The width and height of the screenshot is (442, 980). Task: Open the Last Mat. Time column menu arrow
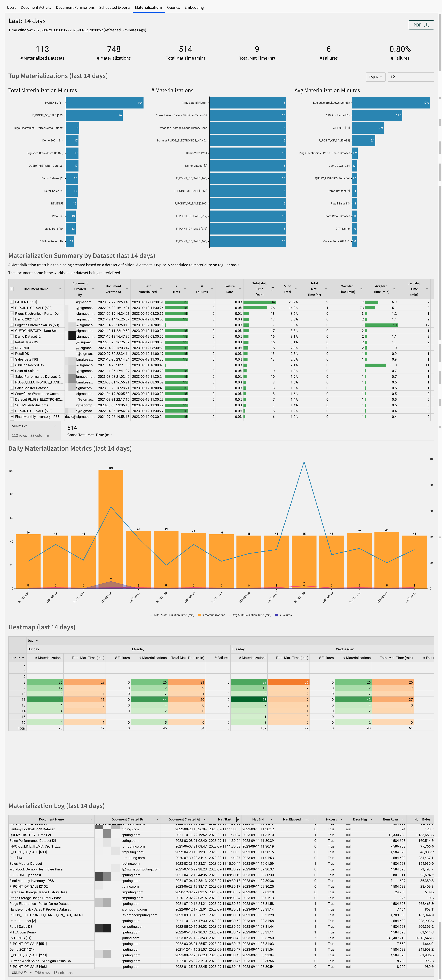(427, 289)
